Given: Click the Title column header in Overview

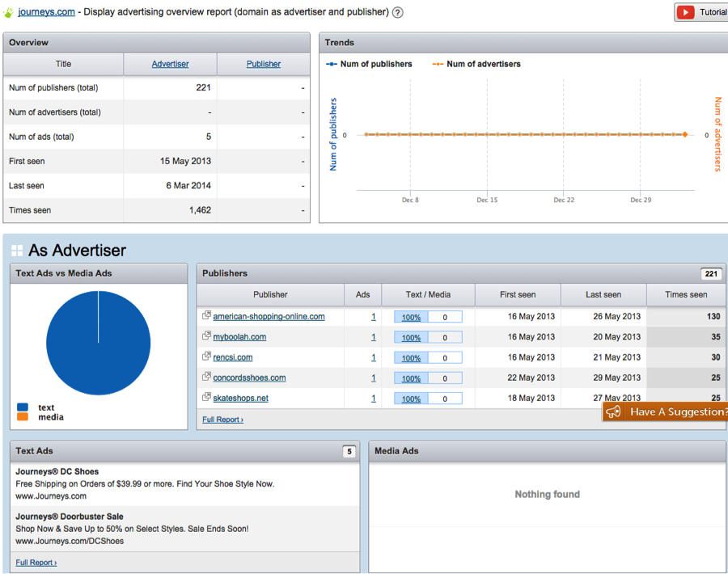Looking at the screenshot, I should point(64,64).
